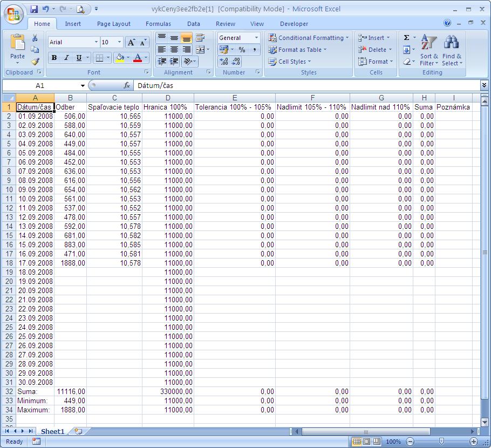Apply Percent Style to cells

point(242,50)
